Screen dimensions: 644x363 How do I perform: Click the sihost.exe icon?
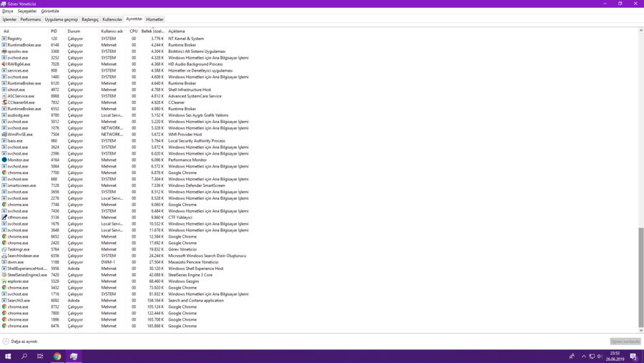4,89
